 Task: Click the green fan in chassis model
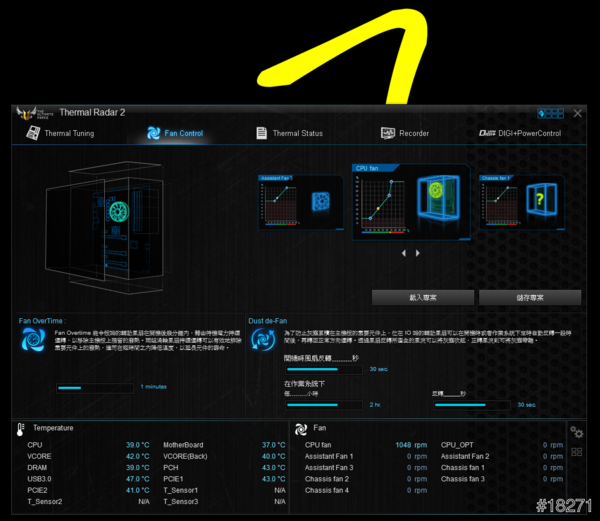(119, 212)
